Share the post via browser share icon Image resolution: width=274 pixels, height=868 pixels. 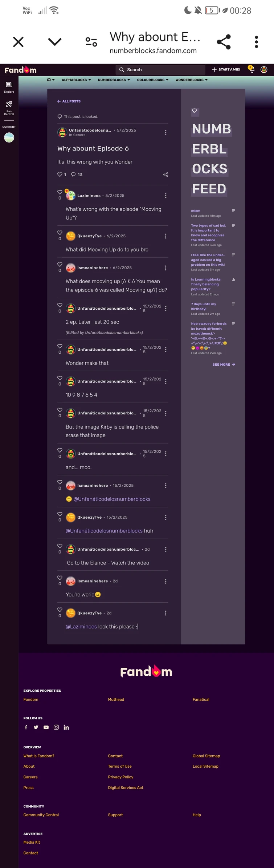click(224, 42)
